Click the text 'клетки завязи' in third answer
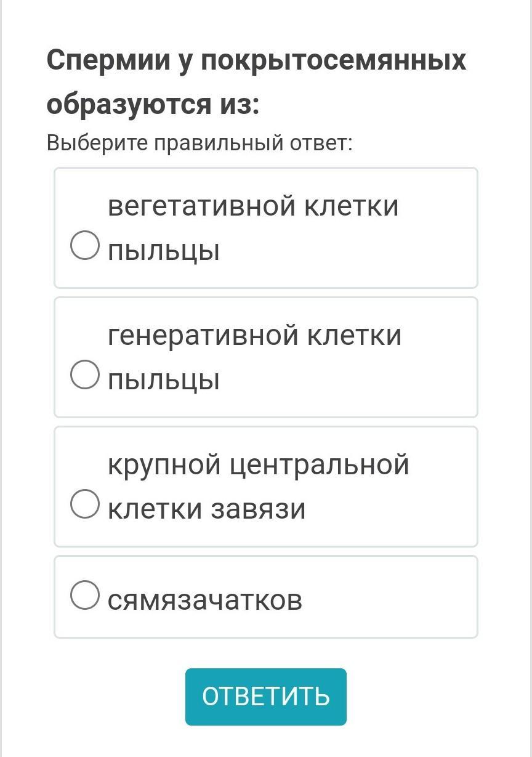 point(207,509)
